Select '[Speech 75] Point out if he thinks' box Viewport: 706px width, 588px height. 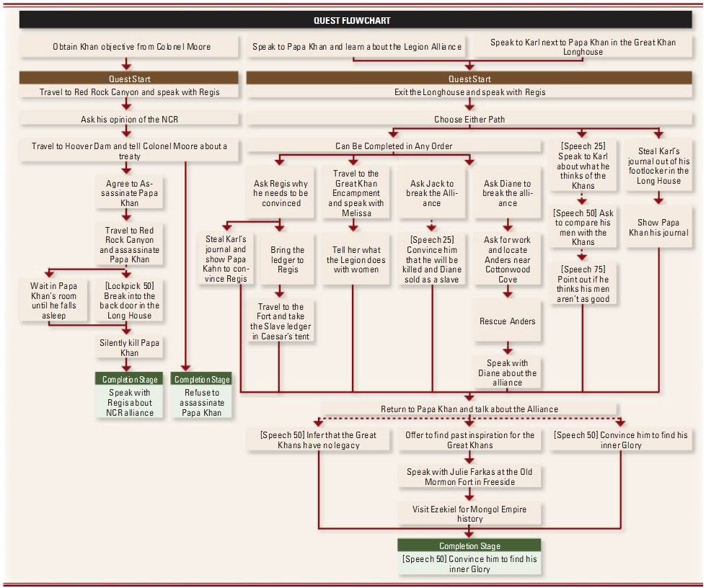click(583, 284)
